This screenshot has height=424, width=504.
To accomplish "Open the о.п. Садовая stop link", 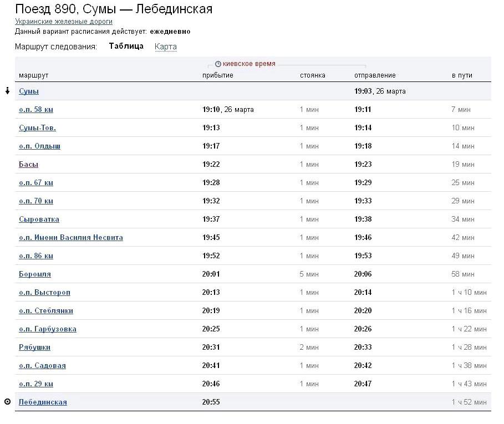I will [42, 366].
